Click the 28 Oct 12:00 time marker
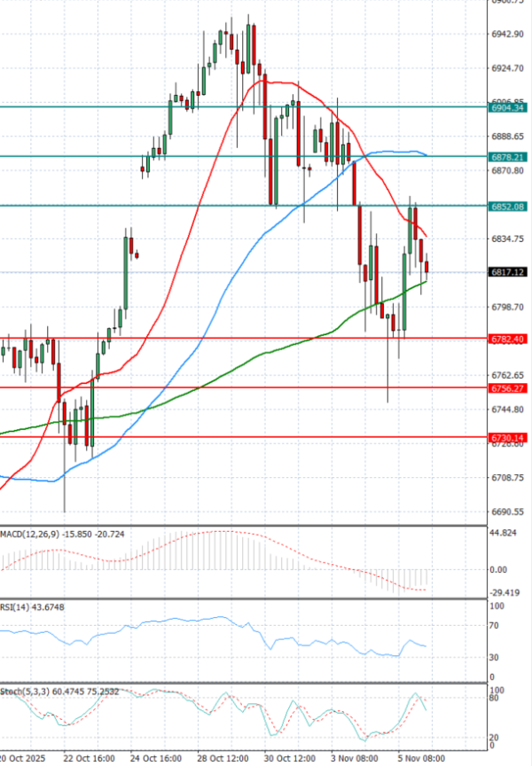Viewport: 532px width, 766px height. (223, 759)
